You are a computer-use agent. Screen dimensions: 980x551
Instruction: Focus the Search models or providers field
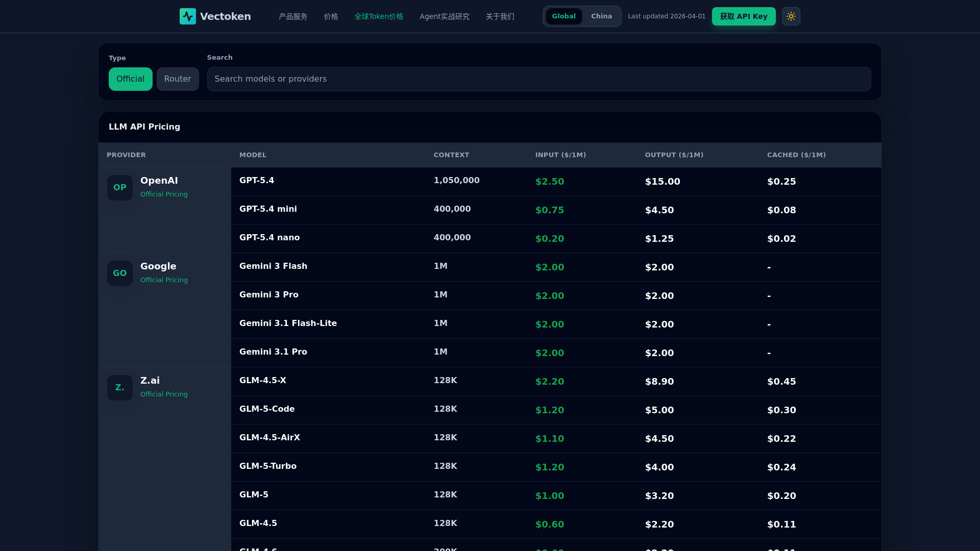click(x=539, y=79)
